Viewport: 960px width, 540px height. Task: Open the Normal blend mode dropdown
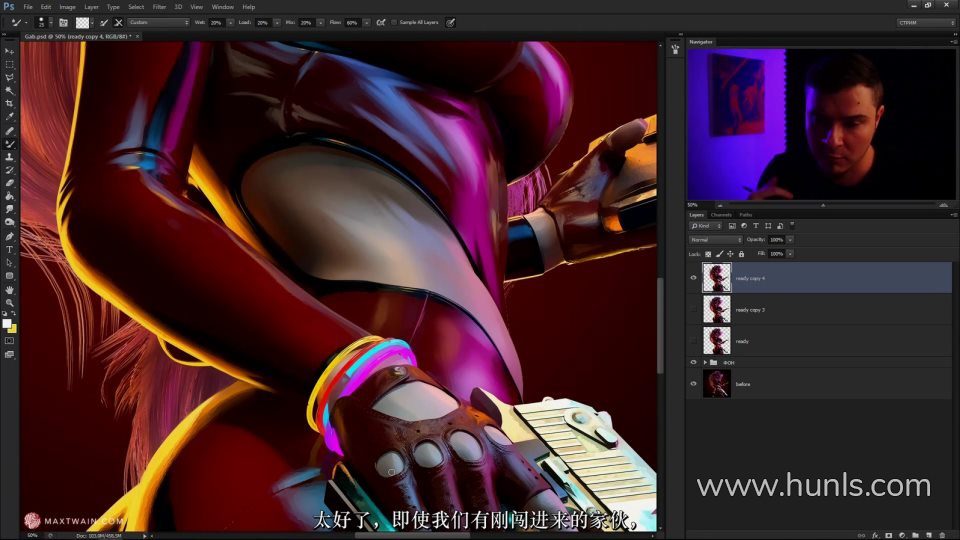pos(716,240)
